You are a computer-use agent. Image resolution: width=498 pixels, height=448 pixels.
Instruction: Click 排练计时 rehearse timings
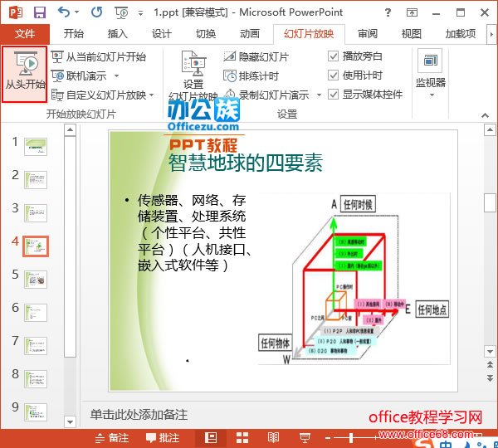click(x=251, y=75)
